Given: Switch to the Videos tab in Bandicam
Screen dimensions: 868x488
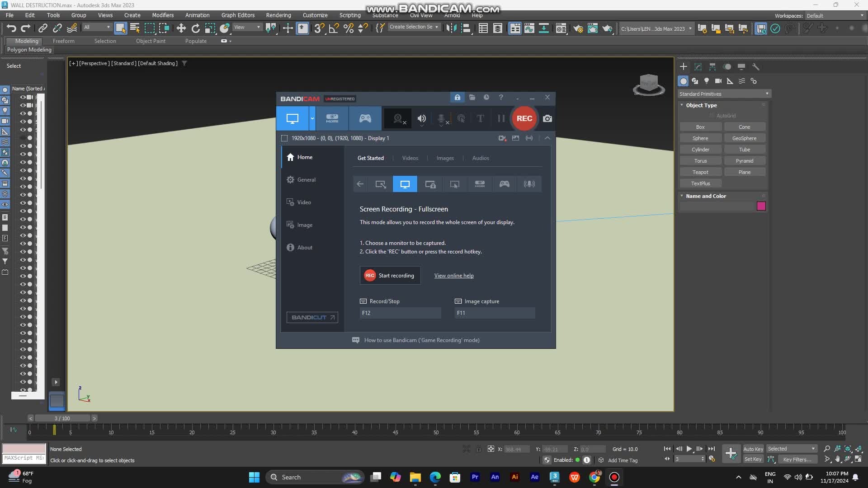Looking at the screenshot, I should 410,158.
